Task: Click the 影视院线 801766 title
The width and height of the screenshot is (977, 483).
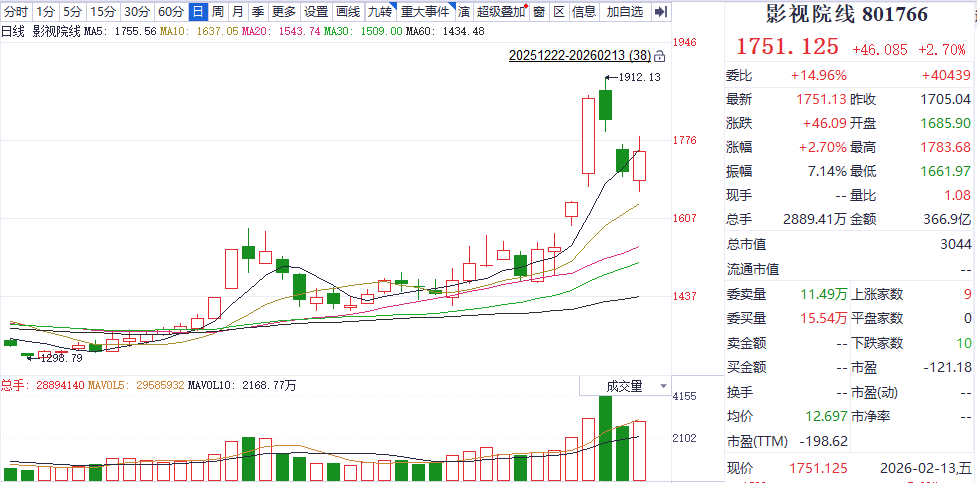Action: click(x=846, y=15)
